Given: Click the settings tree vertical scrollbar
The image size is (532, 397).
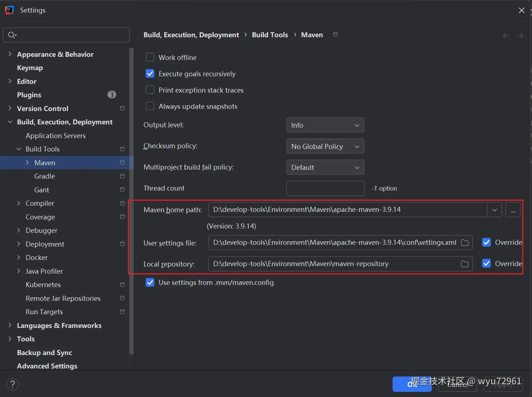Looking at the screenshot, I should click(132, 201).
